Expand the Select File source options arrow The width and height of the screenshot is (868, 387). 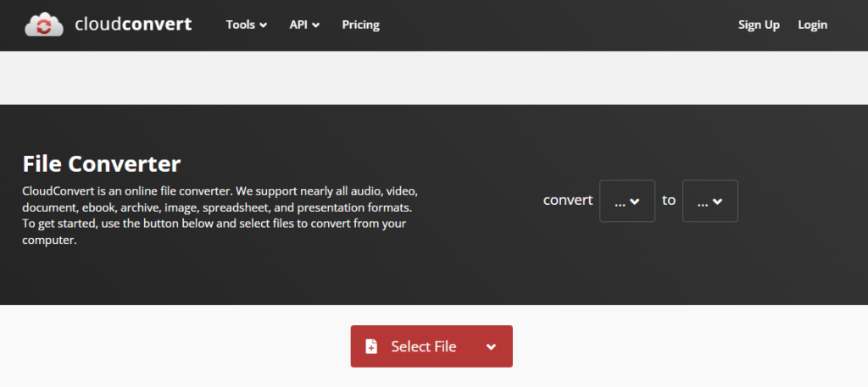click(491, 346)
